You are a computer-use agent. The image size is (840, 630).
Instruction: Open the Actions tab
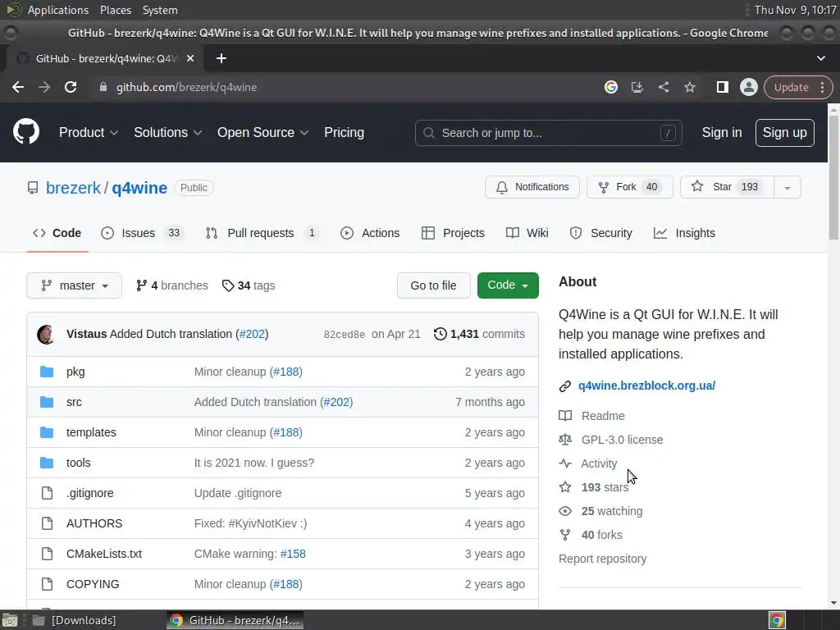point(370,233)
